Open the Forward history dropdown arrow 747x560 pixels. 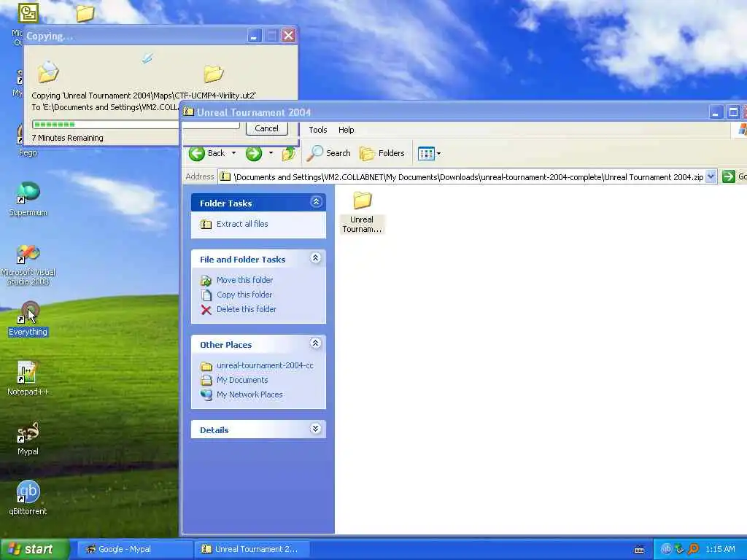[x=271, y=153]
